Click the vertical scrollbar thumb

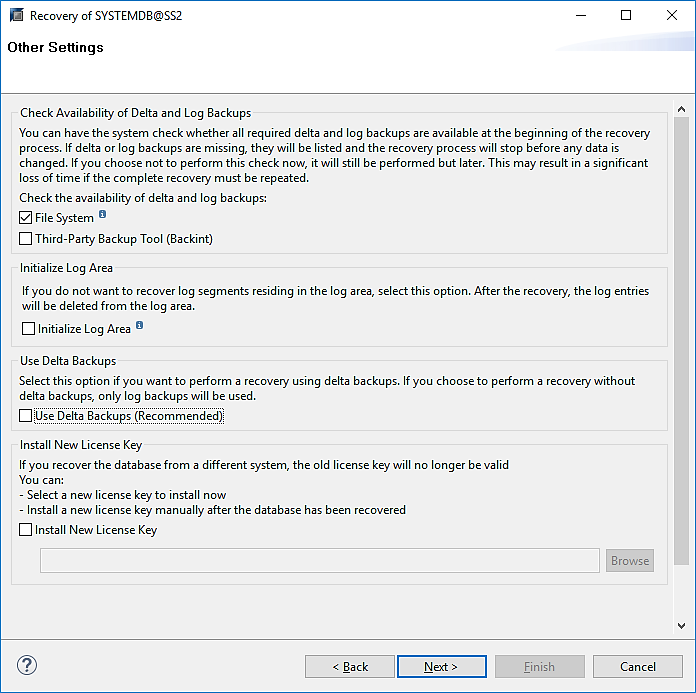[x=682, y=340]
